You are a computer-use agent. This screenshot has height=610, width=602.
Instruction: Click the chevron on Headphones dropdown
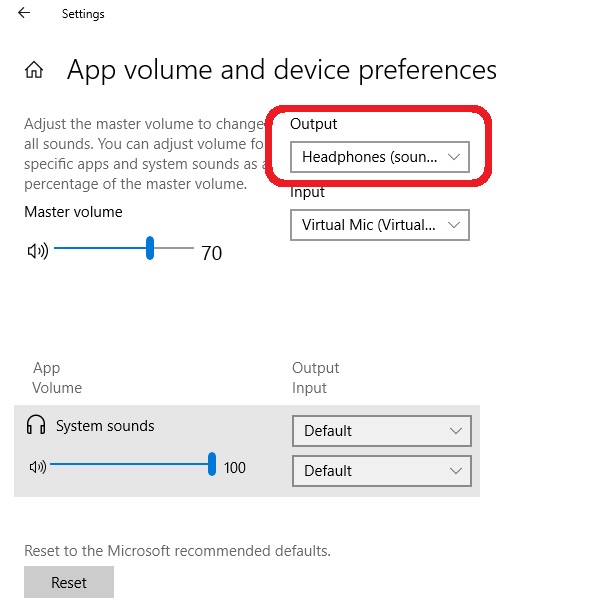454,157
